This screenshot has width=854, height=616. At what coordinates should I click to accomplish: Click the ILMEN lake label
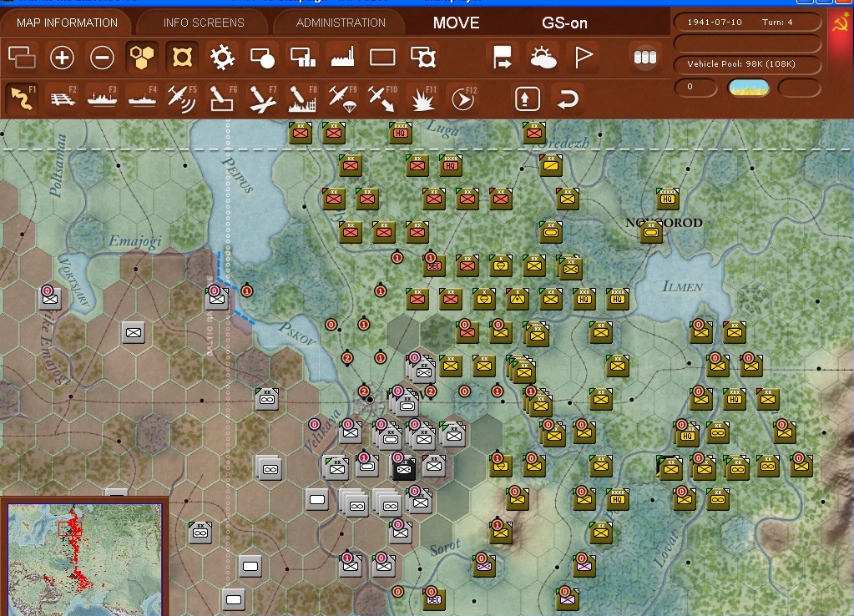point(682,286)
